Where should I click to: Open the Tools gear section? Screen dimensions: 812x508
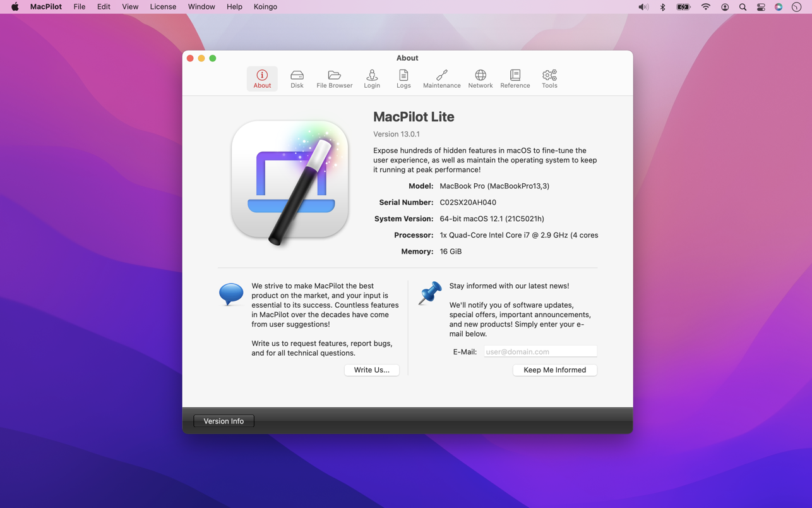coord(549,79)
